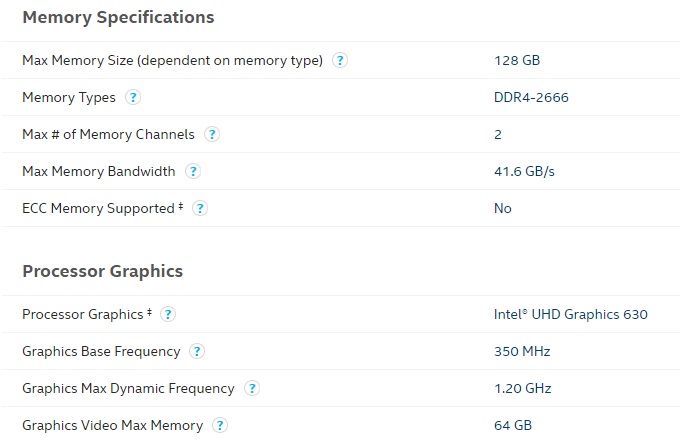Click help icon for Graphics Video Max Memory
680x440 pixels.
(x=220, y=425)
